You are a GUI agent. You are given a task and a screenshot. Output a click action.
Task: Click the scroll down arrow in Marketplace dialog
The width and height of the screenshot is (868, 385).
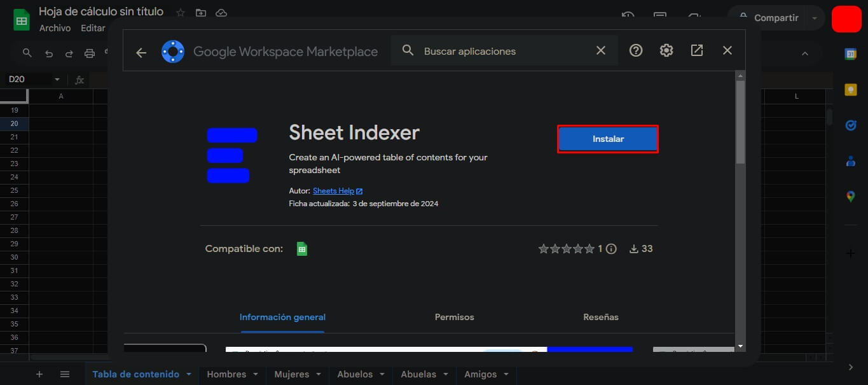(x=740, y=346)
